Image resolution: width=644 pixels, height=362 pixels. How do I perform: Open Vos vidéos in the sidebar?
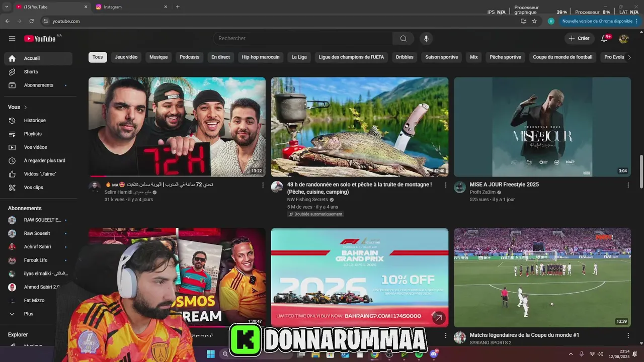point(38,147)
